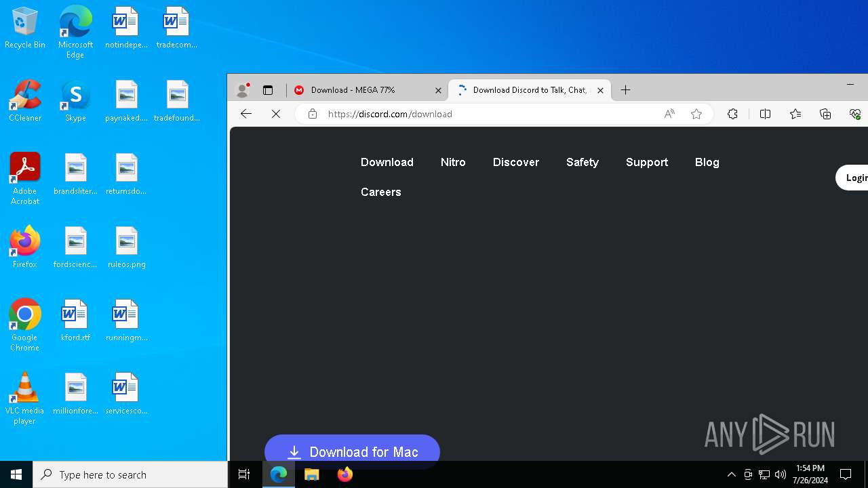This screenshot has width=868, height=488.
Task: Open CCleaner desktop shortcut
Action: click(x=25, y=102)
